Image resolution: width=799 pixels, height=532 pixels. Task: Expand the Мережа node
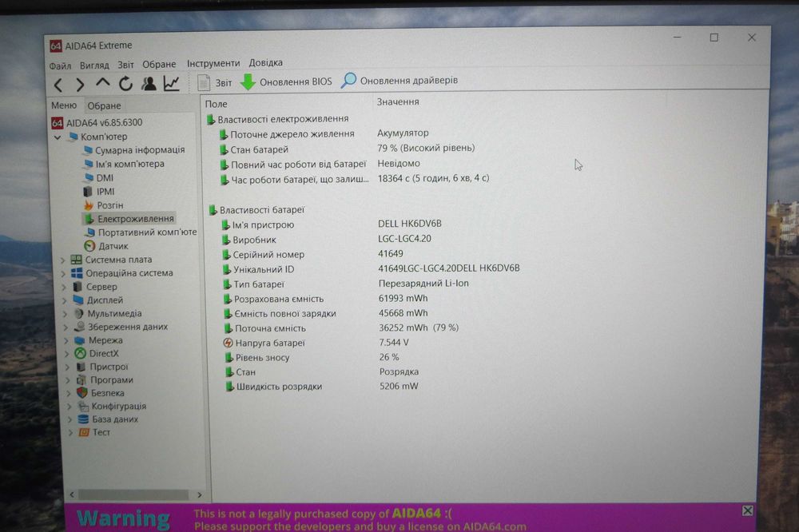[66, 340]
